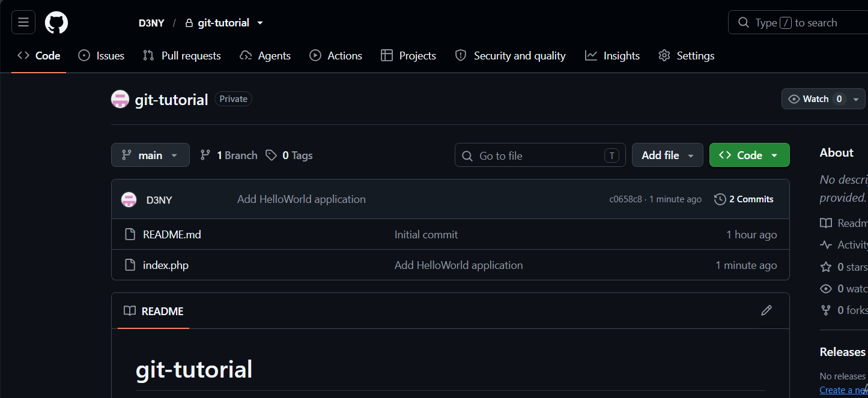Open repository Settings tab
This screenshot has height=398, width=868.
tap(687, 56)
